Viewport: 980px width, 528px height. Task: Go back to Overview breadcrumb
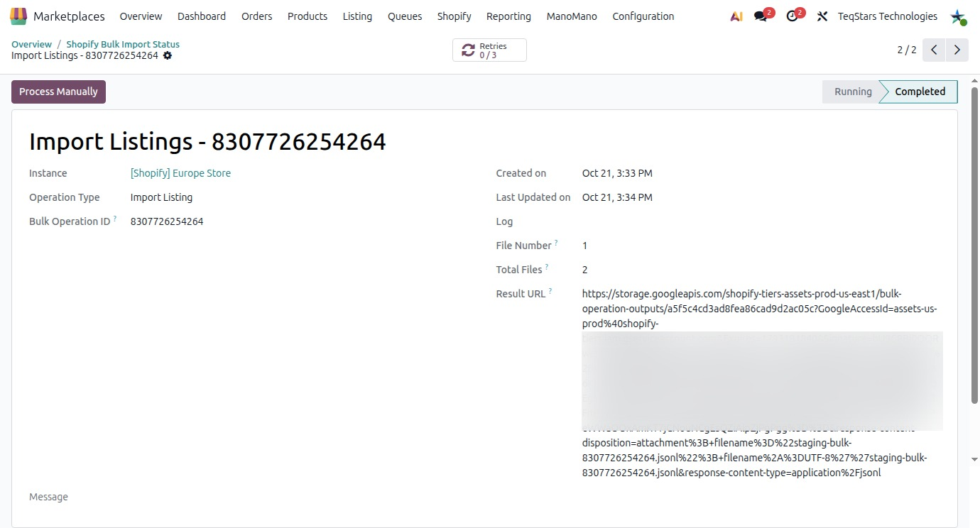point(31,44)
